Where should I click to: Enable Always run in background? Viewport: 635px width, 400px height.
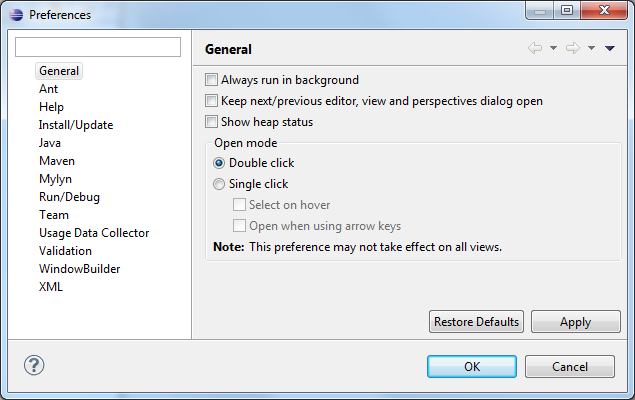[211, 80]
